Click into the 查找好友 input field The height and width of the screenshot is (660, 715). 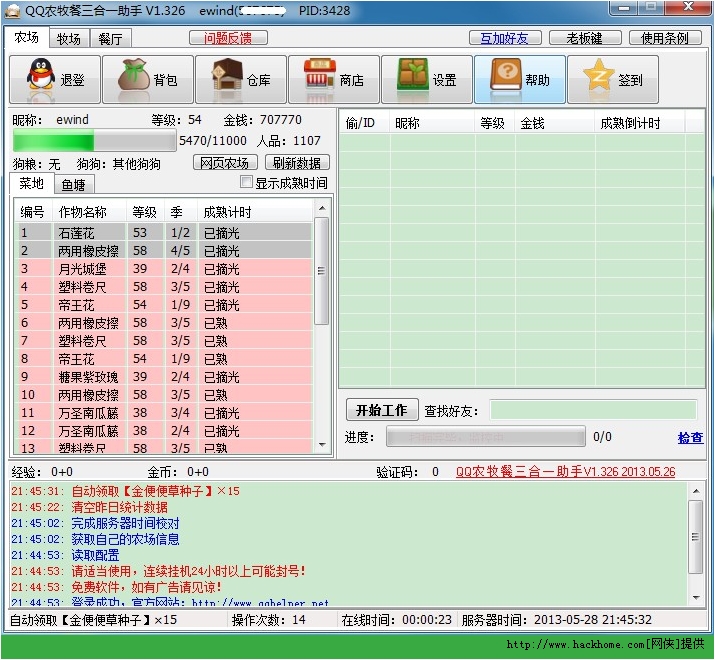tap(593, 410)
